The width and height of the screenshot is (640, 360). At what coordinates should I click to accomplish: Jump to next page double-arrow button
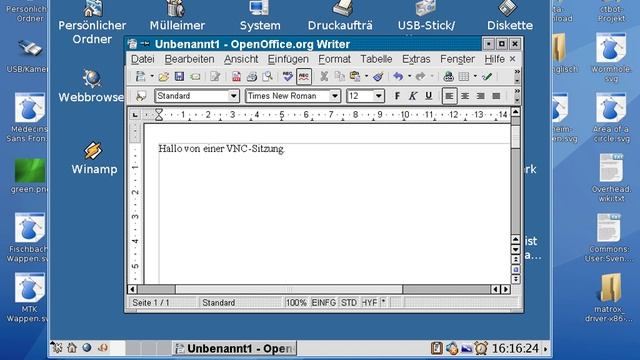tap(516, 280)
